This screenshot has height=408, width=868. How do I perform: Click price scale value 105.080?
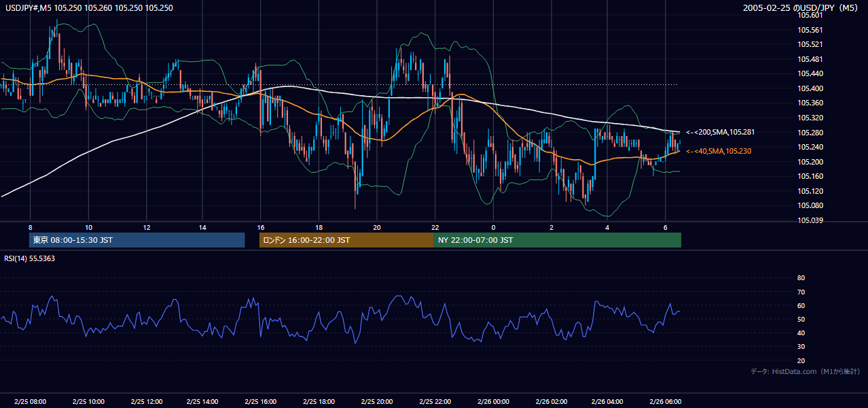[x=810, y=205]
